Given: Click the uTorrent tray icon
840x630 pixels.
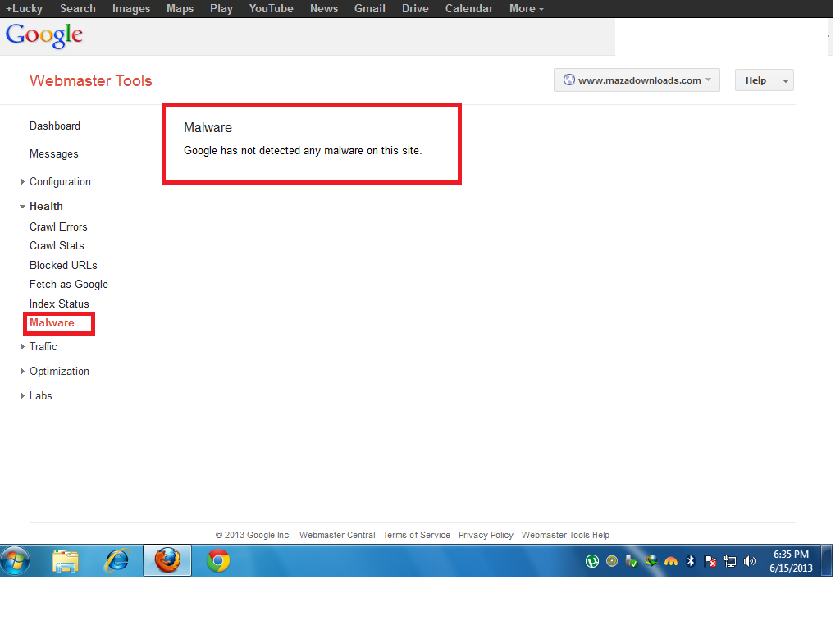Looking at the screenshot, I should tap(592, 561).
